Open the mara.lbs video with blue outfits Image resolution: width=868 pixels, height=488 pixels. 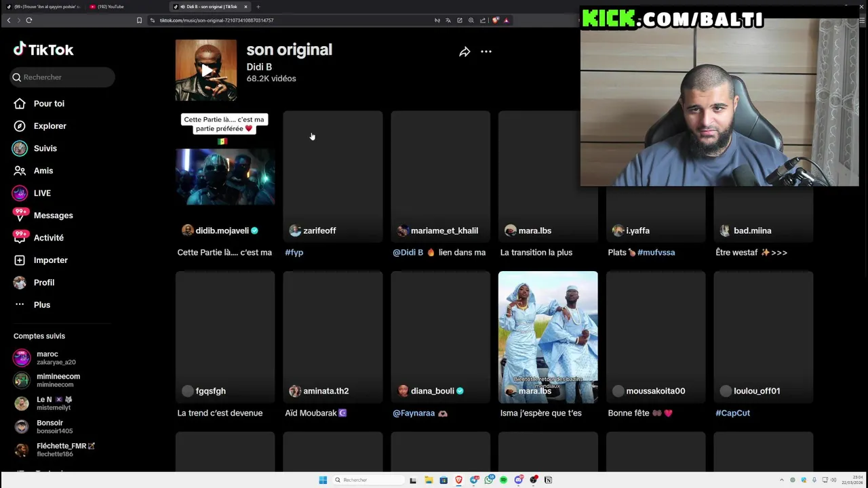point(548,337)
